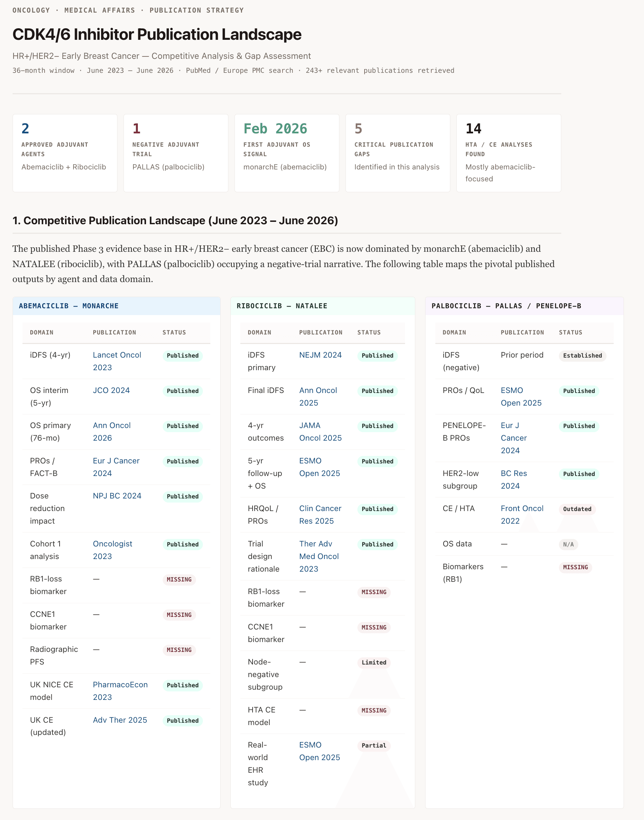Click the 'Abemaciclib — monarchE' panel header
The height and width of the screenshot is (820, 644).
pos(116,306)
